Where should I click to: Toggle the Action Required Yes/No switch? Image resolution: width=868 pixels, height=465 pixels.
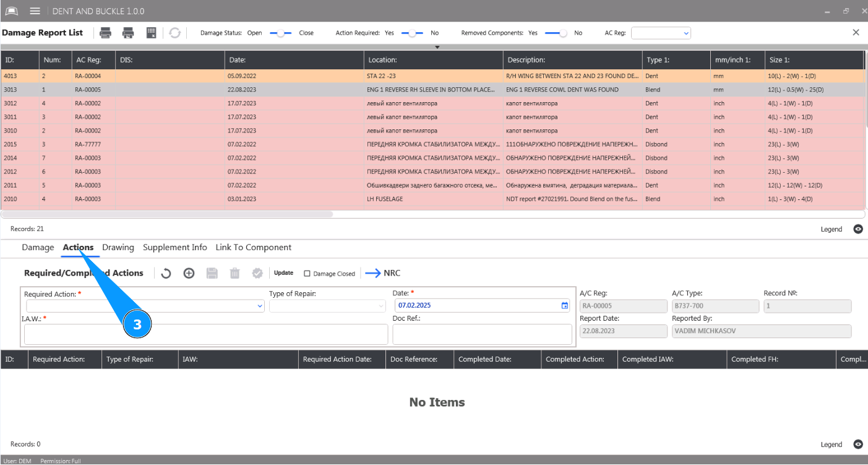[x=413, y=33]
